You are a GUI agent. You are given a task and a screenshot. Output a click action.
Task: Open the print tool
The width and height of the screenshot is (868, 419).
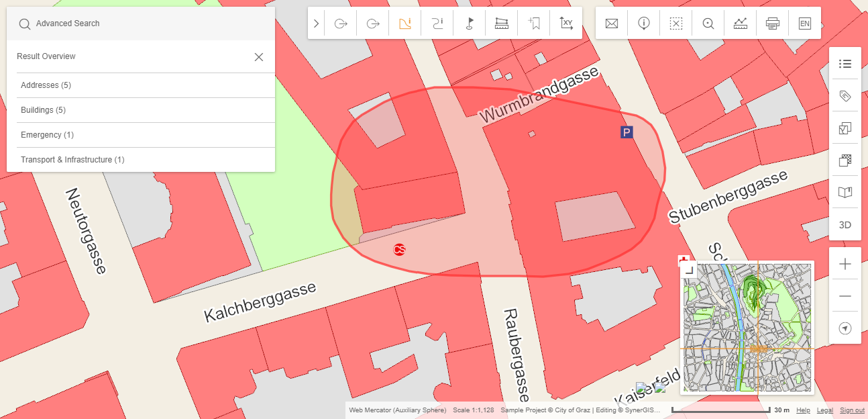(772, 23)
